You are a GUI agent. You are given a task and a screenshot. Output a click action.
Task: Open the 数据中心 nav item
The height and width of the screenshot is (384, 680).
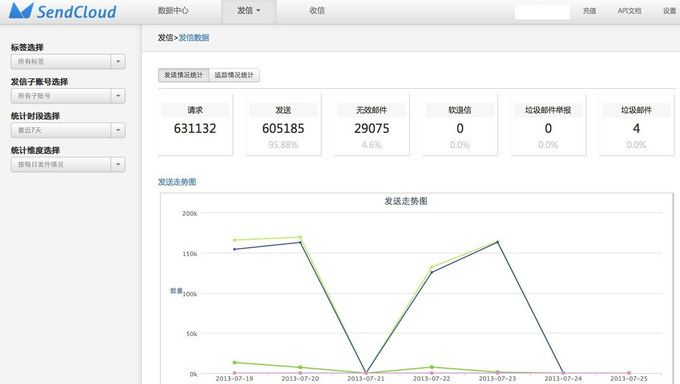pyautogui.click(x=173, y=10)
